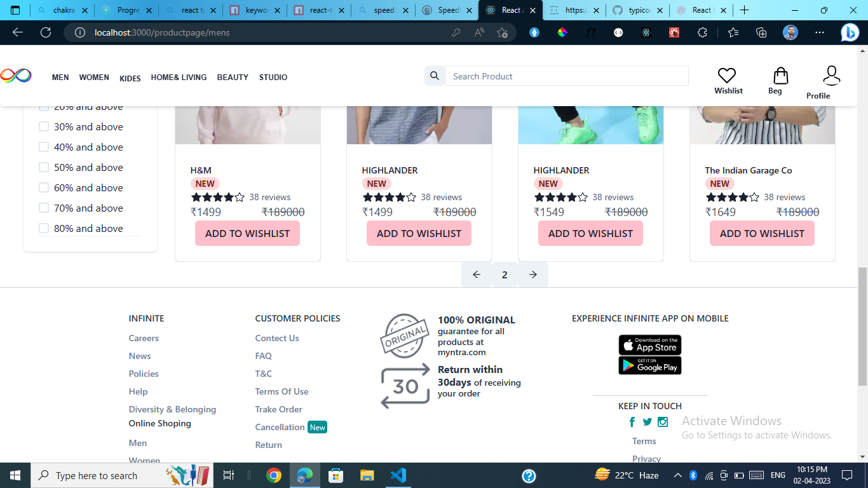Viewport: 868px width, 488px height.
Task: Click the Google Play download badge
Action: [650, 365]
